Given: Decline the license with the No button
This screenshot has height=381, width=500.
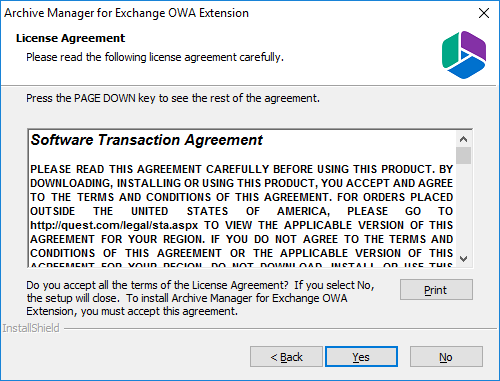Looking at the screenshot, I should pos(446,357).
